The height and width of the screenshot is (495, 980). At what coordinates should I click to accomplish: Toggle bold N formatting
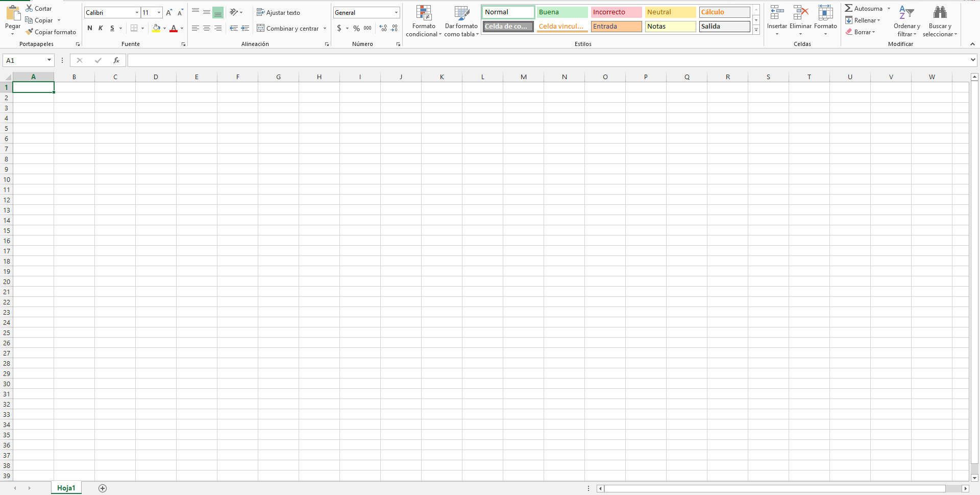click(90, 28)
